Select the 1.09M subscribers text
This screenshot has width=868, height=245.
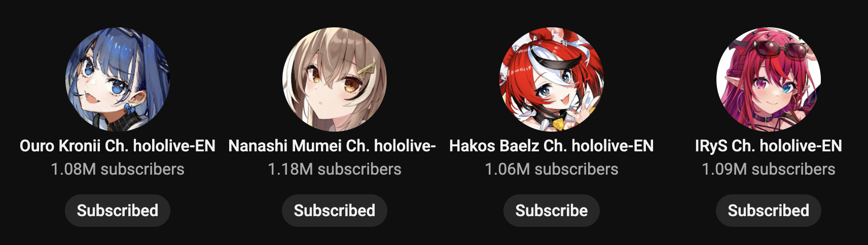[x=769, y=169]
